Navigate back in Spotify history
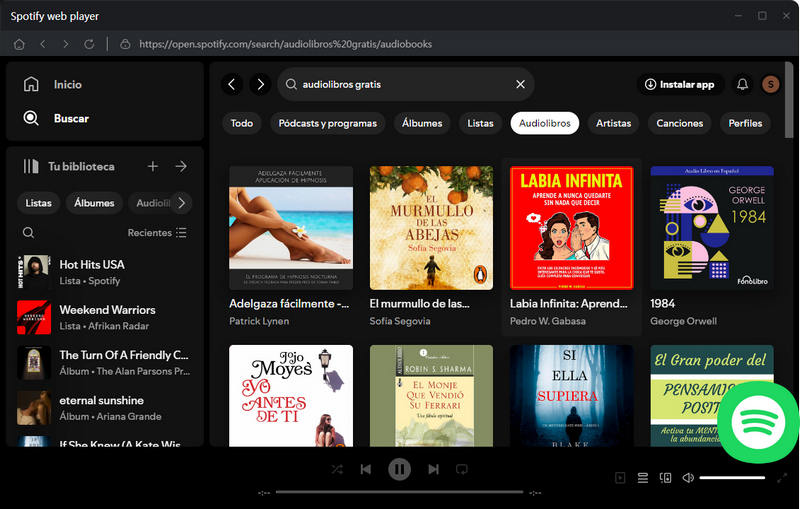Screen dimensions: 800x509 point(232,84)
